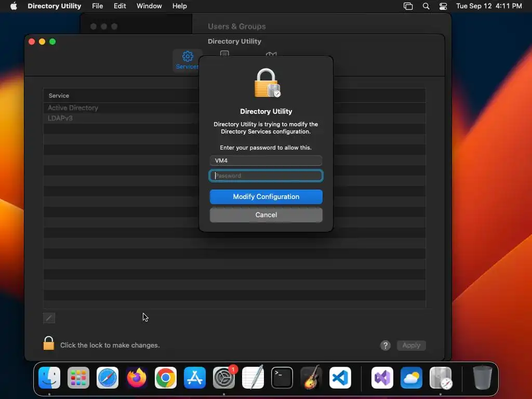Open the Window menu
This screenshot has height=399, width=532.
click(x=149, y=6)
